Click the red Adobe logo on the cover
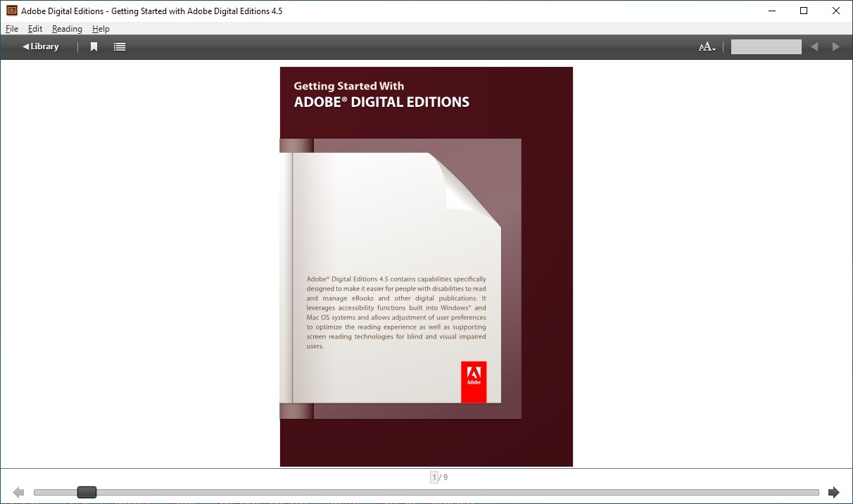This screenshot has width=853, height=504. click(474, 382)
